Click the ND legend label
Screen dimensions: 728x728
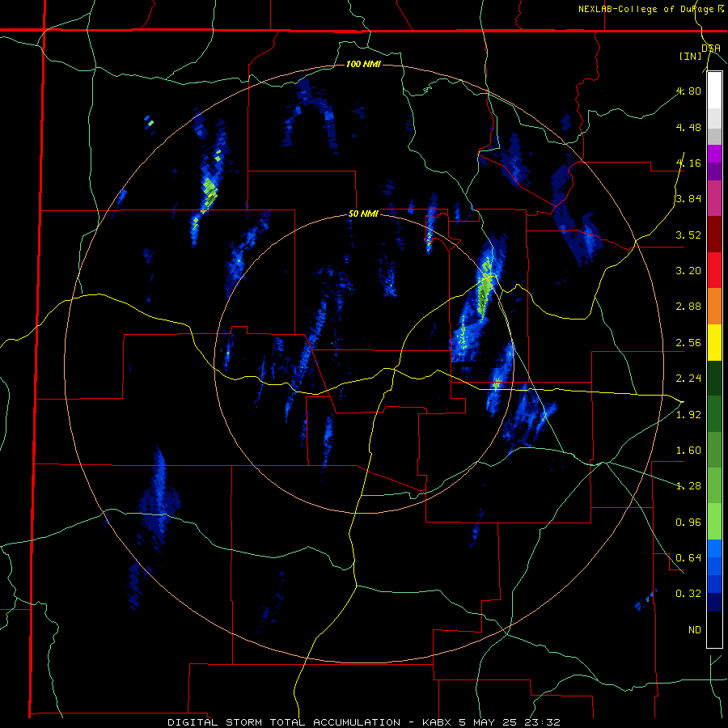[695, 630]
